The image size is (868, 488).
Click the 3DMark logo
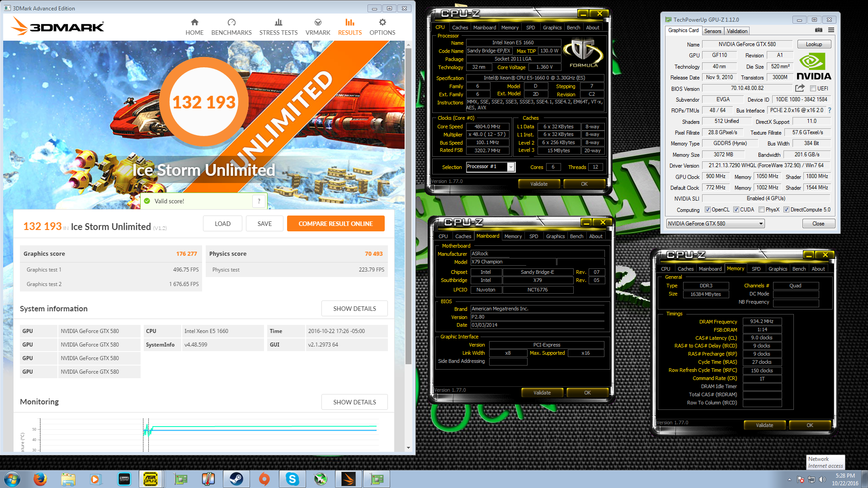coord(57,26)
